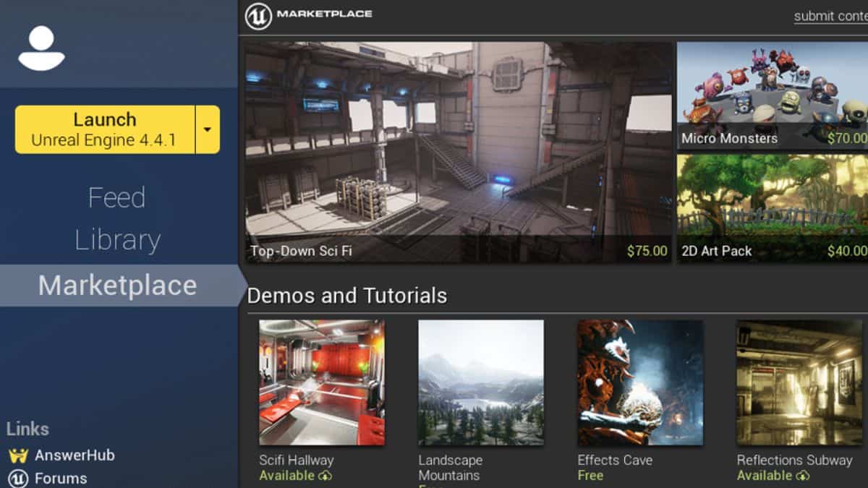Click the Demos and Tutorials heading
This screenshot has width=868, height=488.
tap(347, 296)
